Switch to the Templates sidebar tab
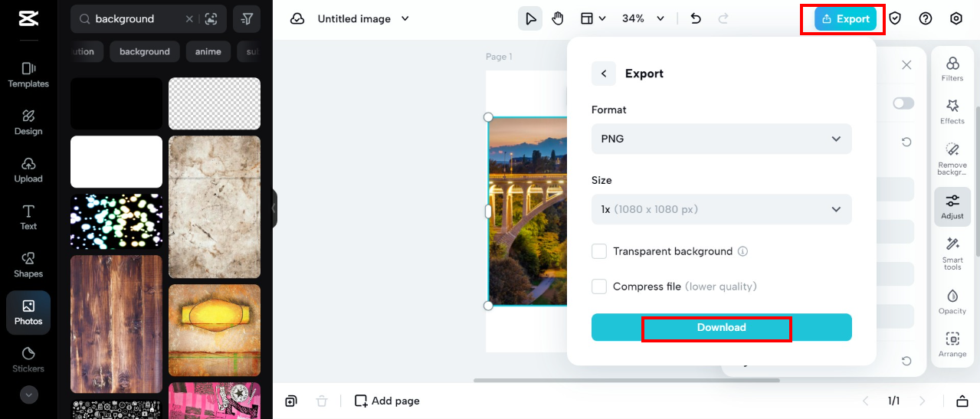Image resolution: width=980 pixels, height=419 pixels. click(28, 74)
